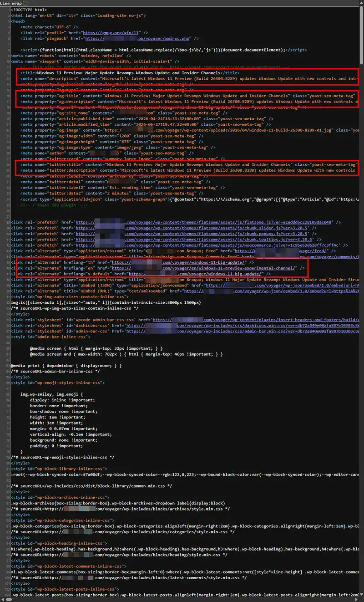Open the hreflang "en" preview-experimental-channel link

pyautogui.click(x=204, y=269)
